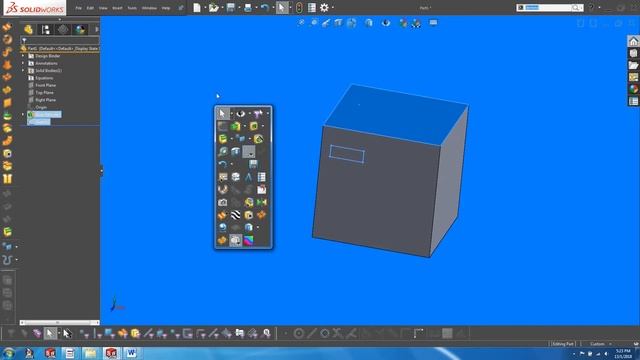This screenshot has width=640, height=360.
Task: Open the Edit menu
Action: pyautogui.click(x=90, y=8)
